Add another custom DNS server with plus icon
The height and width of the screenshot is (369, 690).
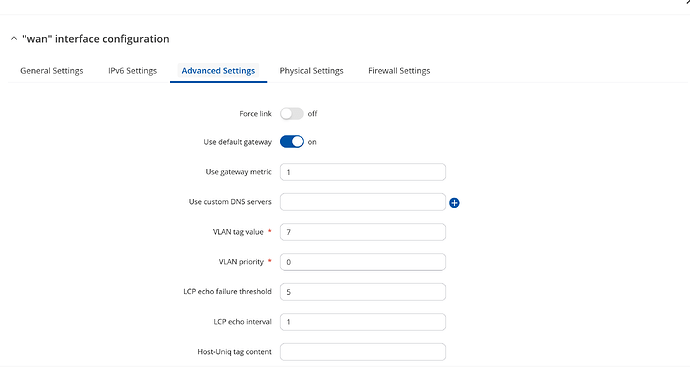coord(454,203)
